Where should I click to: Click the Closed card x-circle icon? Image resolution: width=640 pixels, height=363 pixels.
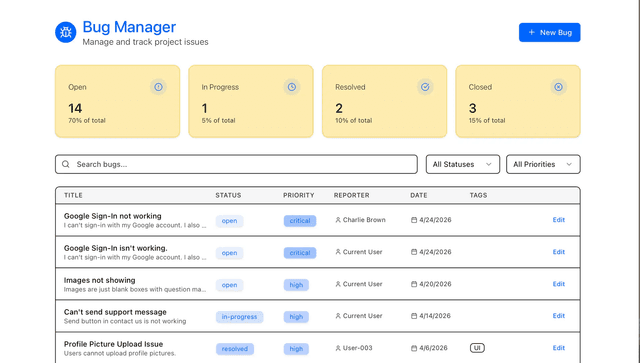[558, 87]
